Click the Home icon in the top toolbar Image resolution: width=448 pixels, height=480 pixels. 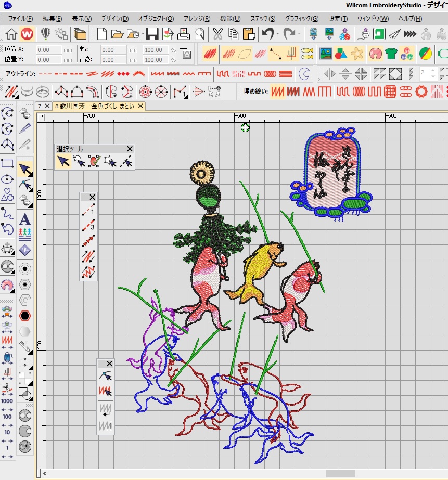click(11, 34)
